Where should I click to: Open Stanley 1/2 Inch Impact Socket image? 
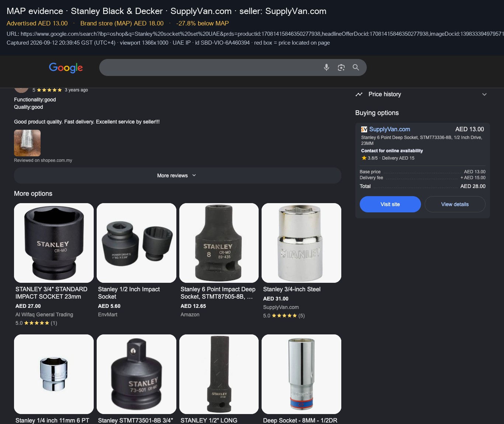137,243
